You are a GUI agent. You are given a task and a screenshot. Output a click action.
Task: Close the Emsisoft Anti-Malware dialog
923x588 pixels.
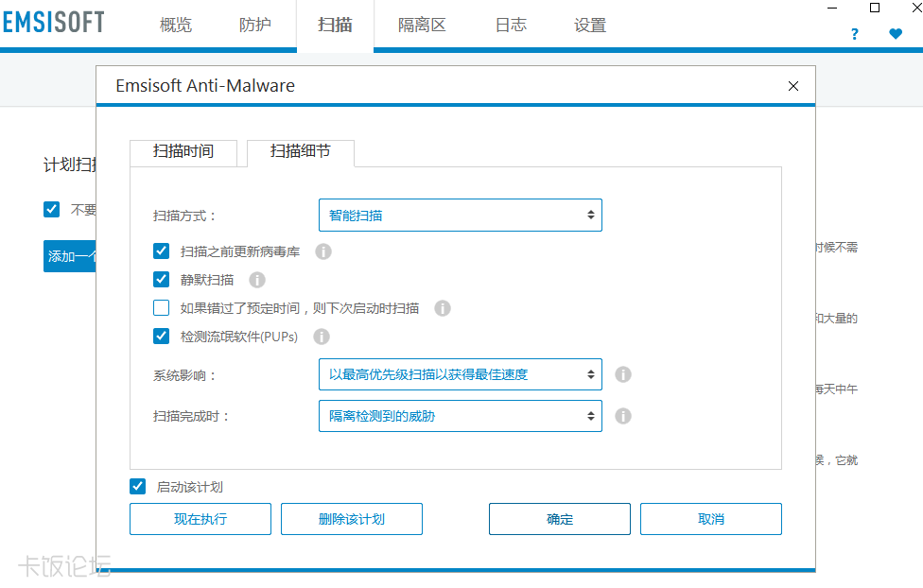[x=793, y=86]
